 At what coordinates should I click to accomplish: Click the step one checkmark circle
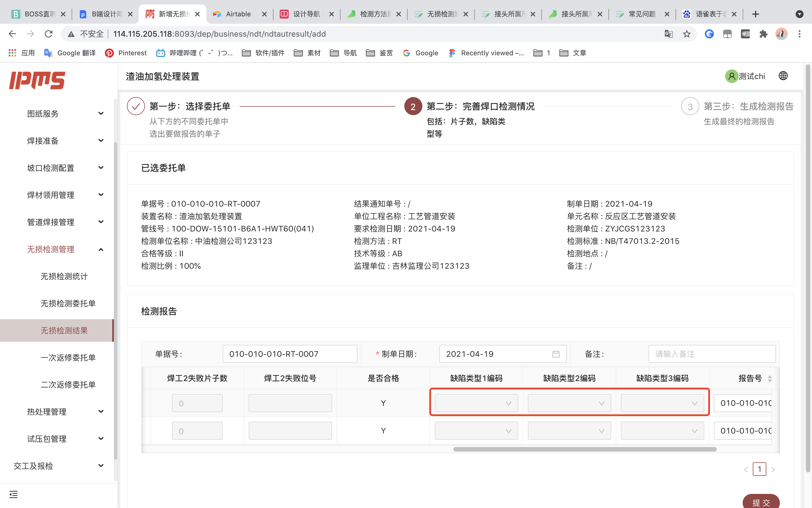coord(136,106)
